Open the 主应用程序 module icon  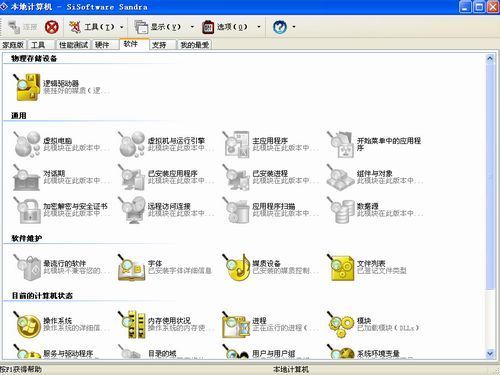pos(236,144)
